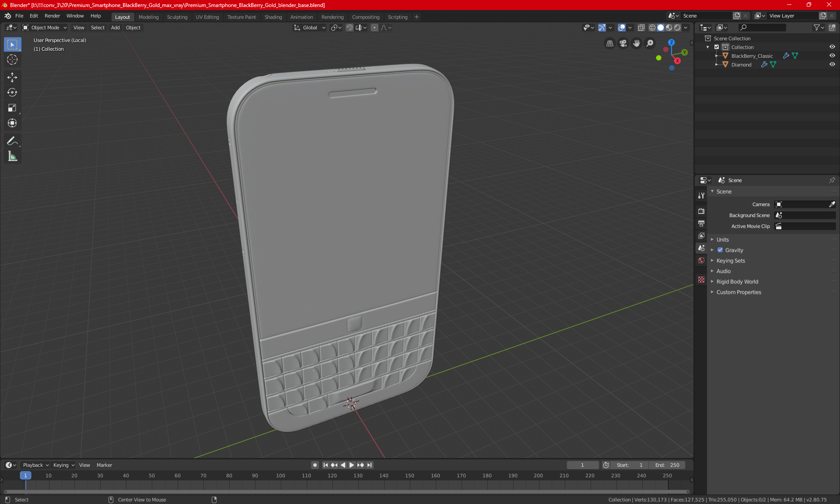Select the Cursor tool in toolbar

pos(12,60)
